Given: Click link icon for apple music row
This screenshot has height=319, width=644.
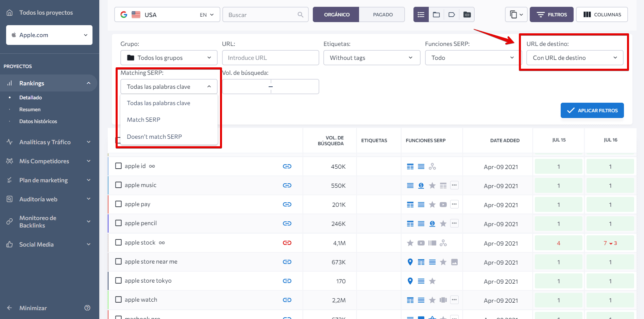Looking at the screenshot, I should click(287, 185).
